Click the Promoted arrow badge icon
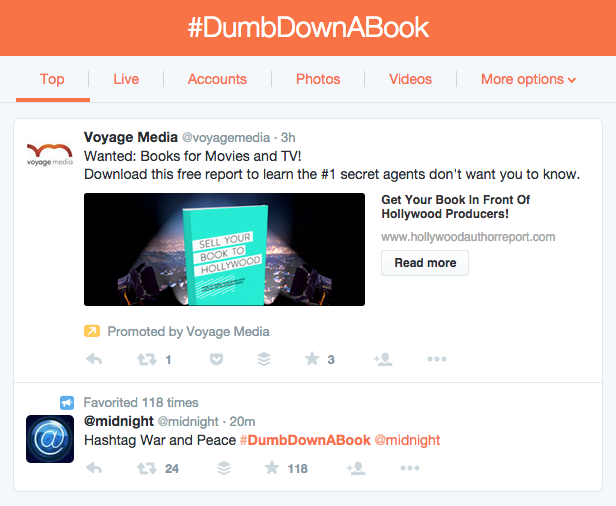The width and height of the screenshot is (616, 506). (x=92, y=331)
